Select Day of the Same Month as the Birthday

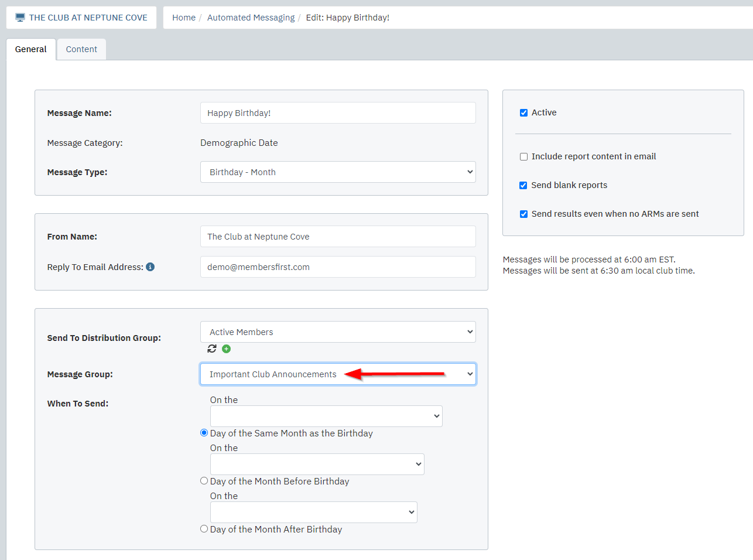click(204, 433)
